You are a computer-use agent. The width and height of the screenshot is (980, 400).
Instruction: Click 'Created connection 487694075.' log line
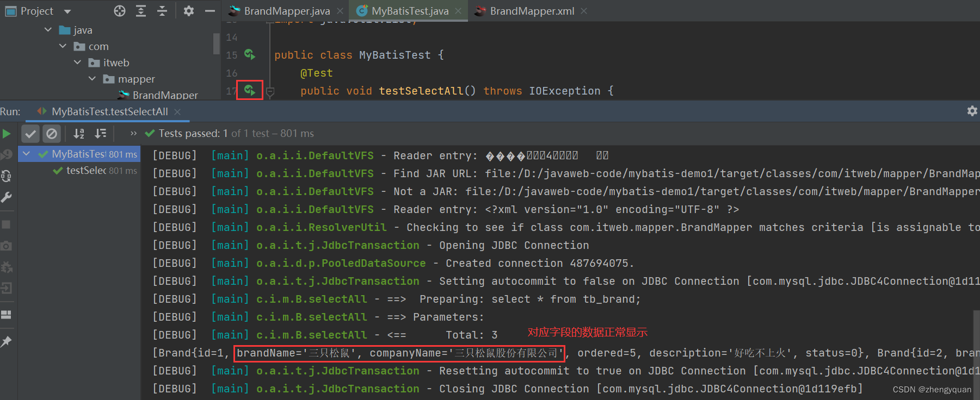point(540,263)
